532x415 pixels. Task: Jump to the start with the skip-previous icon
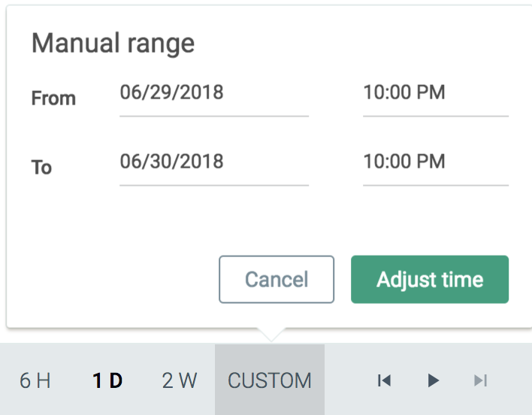(x=385, y=380)
